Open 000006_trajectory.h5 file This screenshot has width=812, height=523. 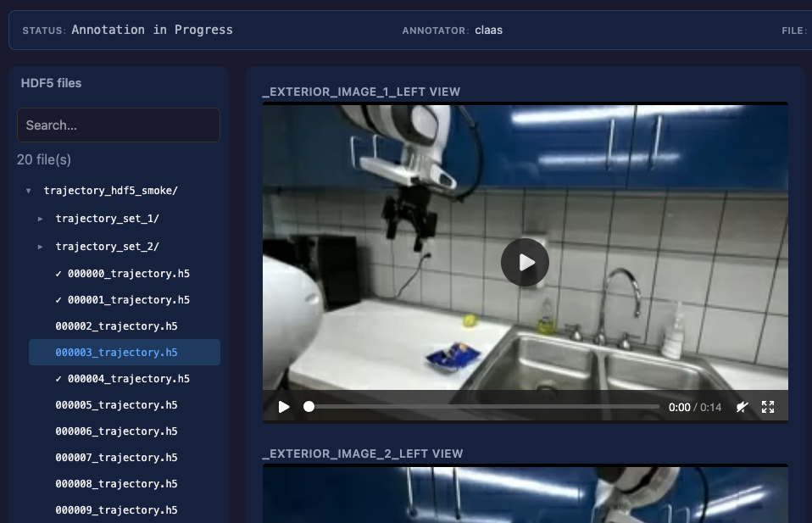tap(116, 431)
